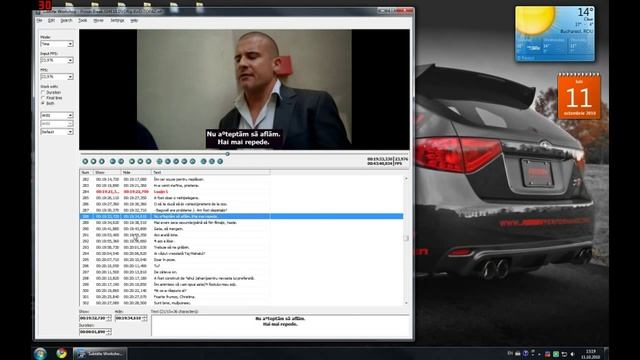The image size is (640, 360).
Task: Select the Both radio button
Action: click(x=43, y=103)
